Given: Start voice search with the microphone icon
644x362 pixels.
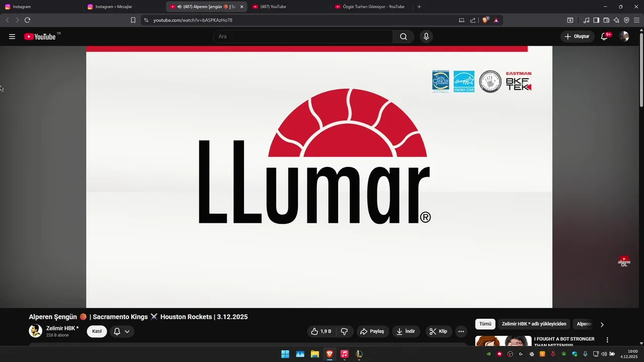Looking at the screenshot, I should pyautogui.click(x=426, y=37).
